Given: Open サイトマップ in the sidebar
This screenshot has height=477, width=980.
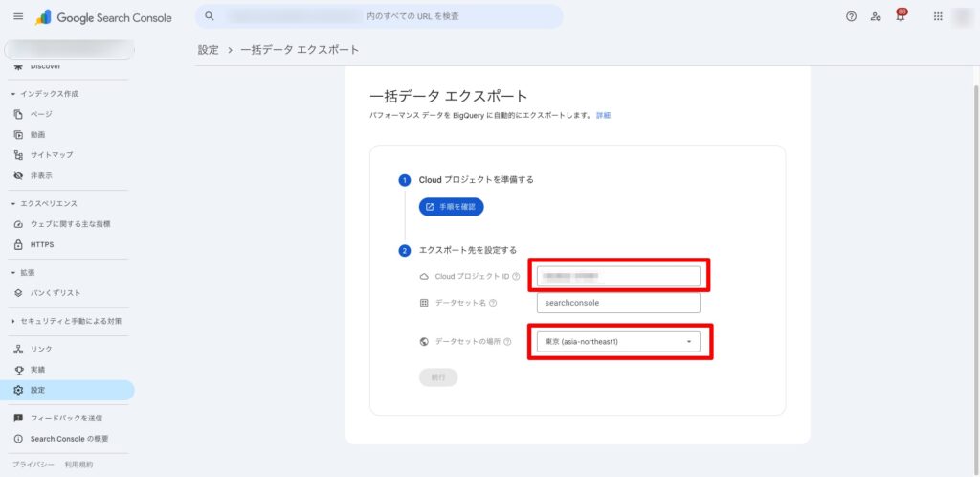Looking at the screenshot, I should point(51,155).
